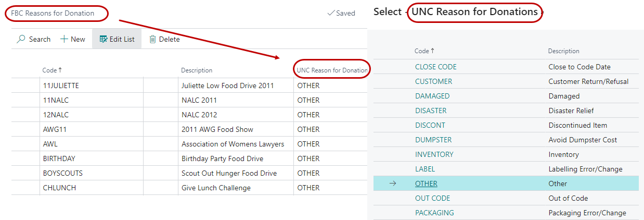Click the Labelling Error/Change description
This screenshot has height=220, width=644.
coord(585,169)
